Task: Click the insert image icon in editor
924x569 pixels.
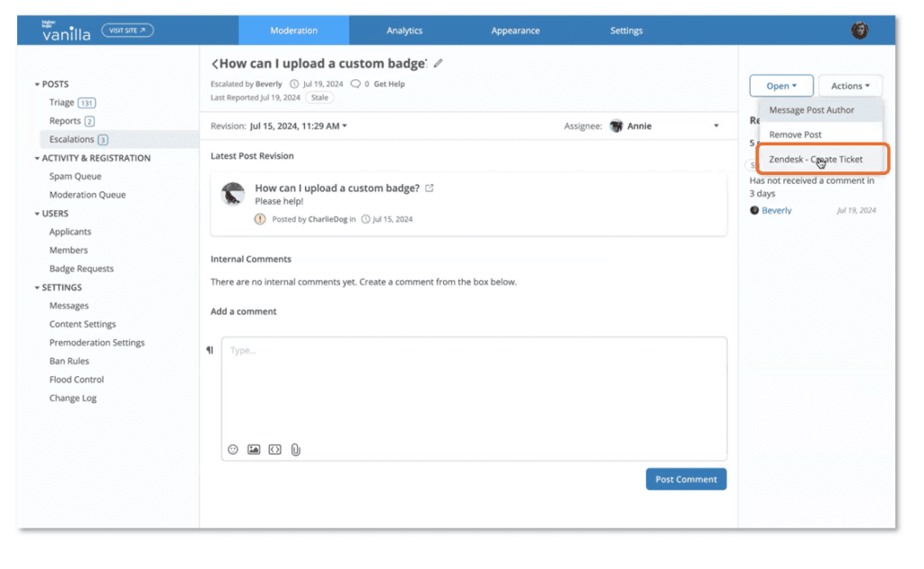Action: (x=254, y=449)
